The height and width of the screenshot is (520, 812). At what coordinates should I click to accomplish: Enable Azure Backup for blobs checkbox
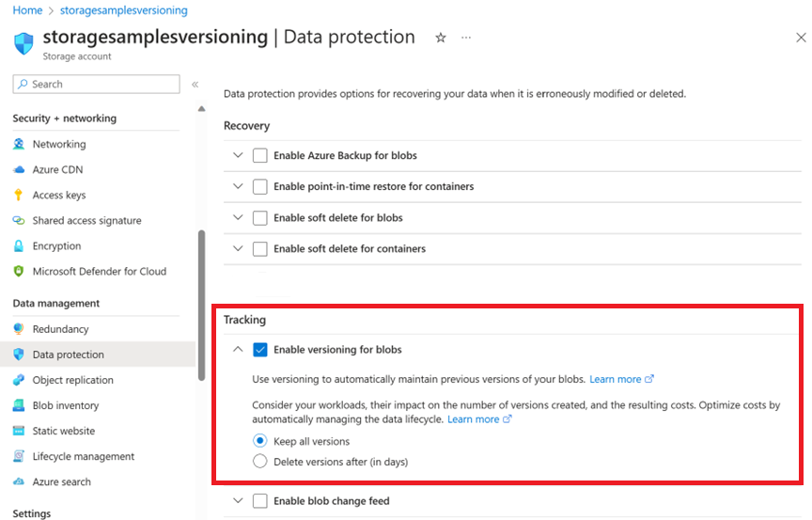coord(260,156)
